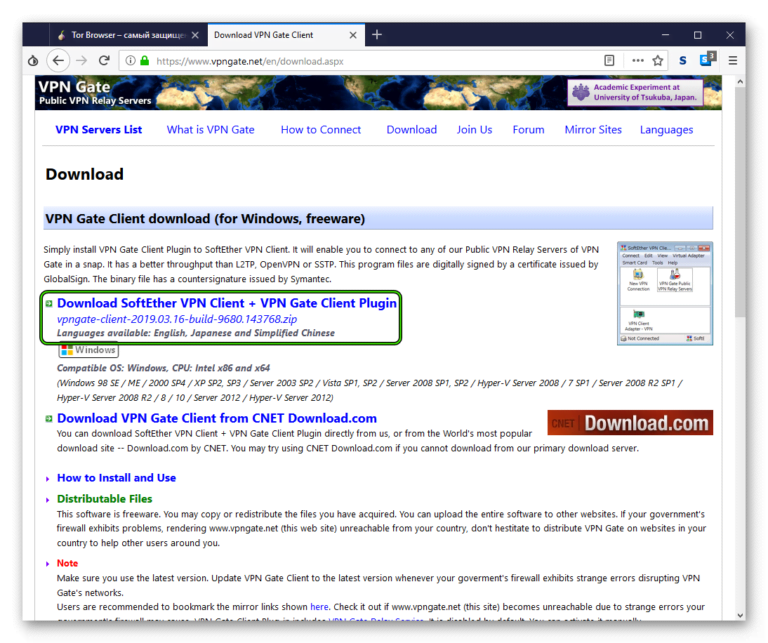
Task: Click the Distributable Files heading
Action: click(x=104, y=499)
